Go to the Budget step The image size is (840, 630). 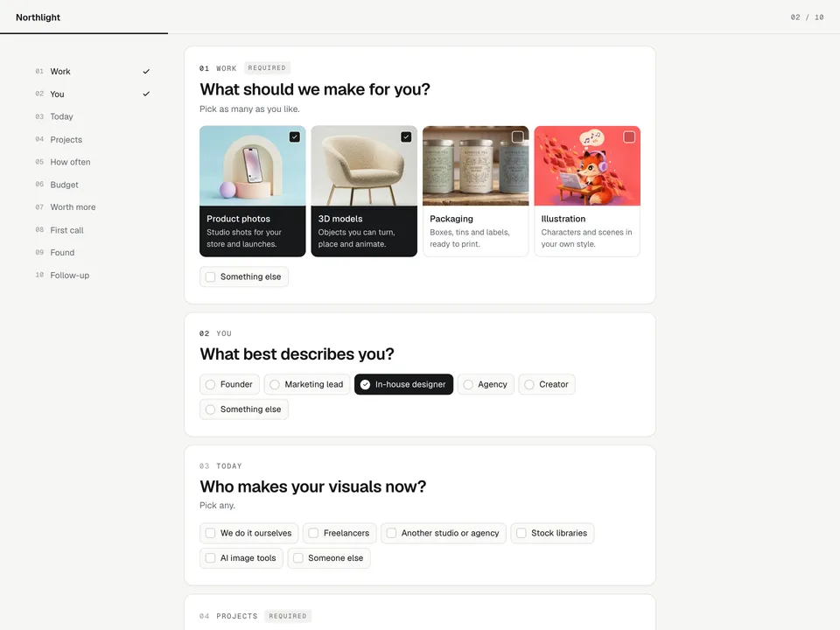[92, 185]
